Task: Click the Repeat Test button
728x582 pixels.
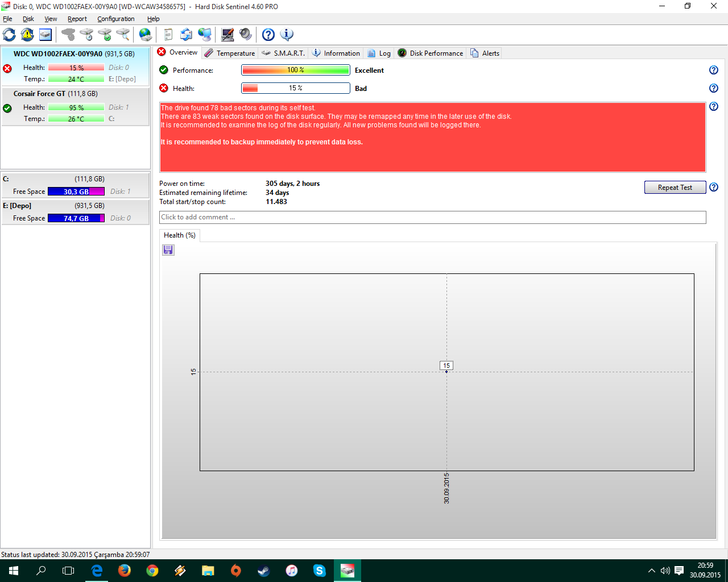Action: tap(675, 188)
